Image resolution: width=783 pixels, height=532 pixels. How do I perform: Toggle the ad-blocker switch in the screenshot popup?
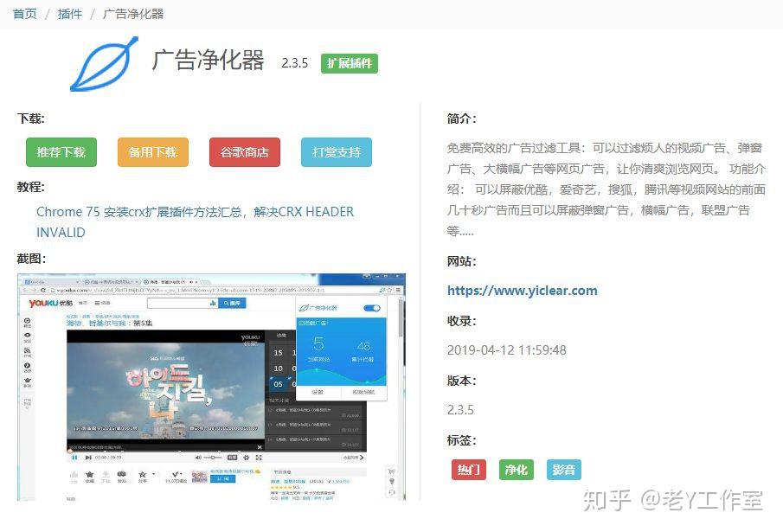point(372,308)
